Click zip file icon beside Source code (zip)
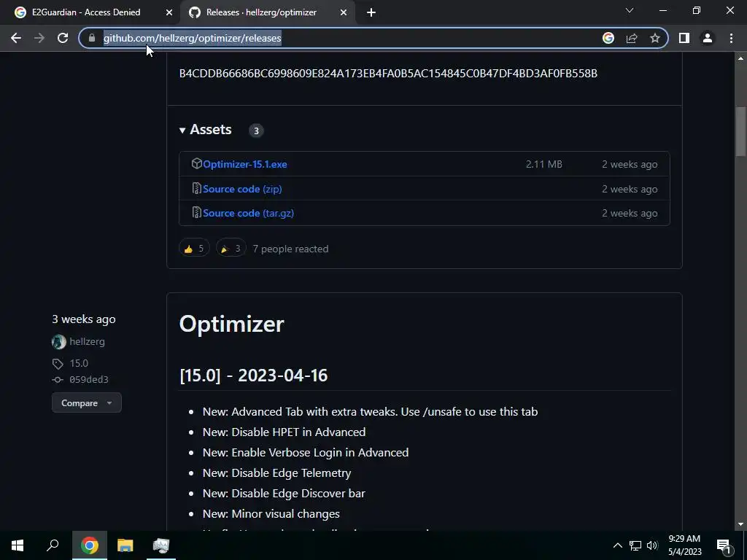The height and width of the screenshot is (560, 747). pos(196,189)
